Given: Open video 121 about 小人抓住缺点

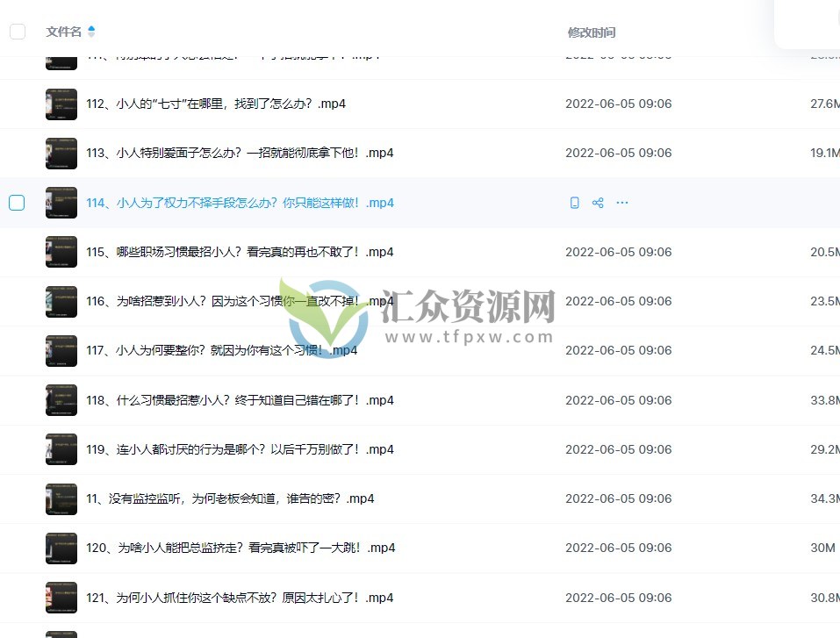Looking at the screenshot, I should [237, 598].
